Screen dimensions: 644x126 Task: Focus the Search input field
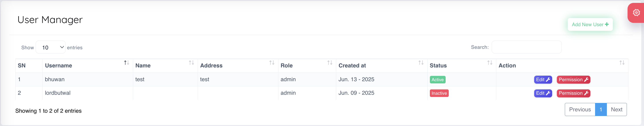pos(526,47)
